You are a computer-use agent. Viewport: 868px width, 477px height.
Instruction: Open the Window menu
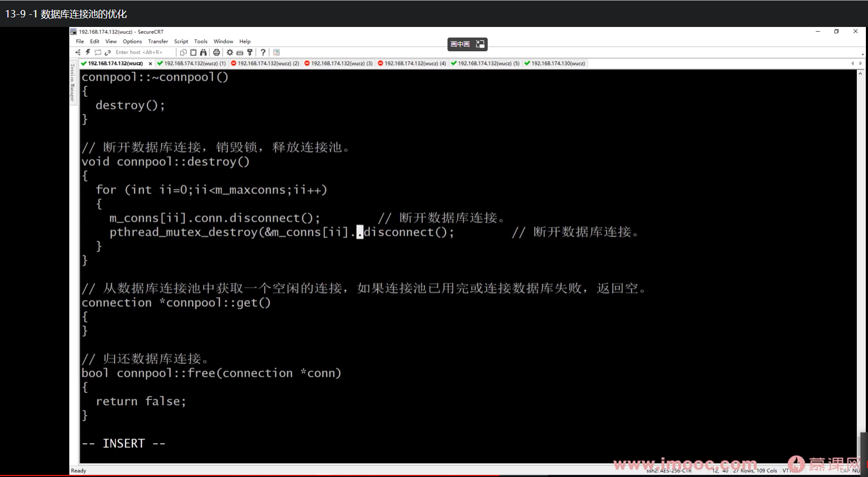pyautogui.click(x=223, y=41)
